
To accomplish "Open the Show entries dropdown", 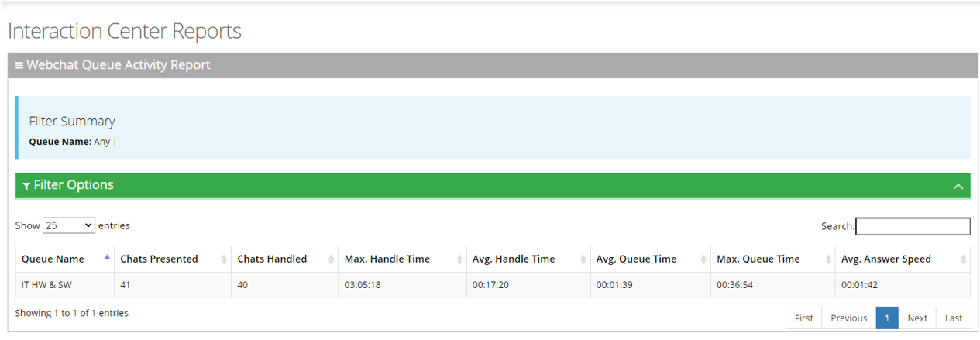I will point(69,225).
